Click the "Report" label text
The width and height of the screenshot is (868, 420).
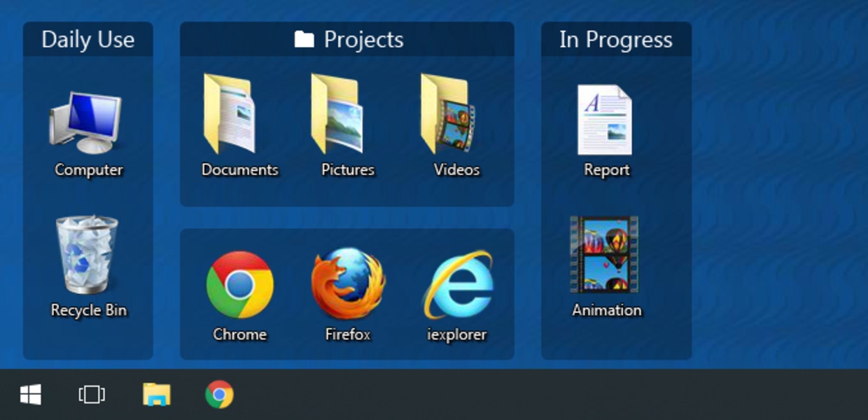(607, 169)
